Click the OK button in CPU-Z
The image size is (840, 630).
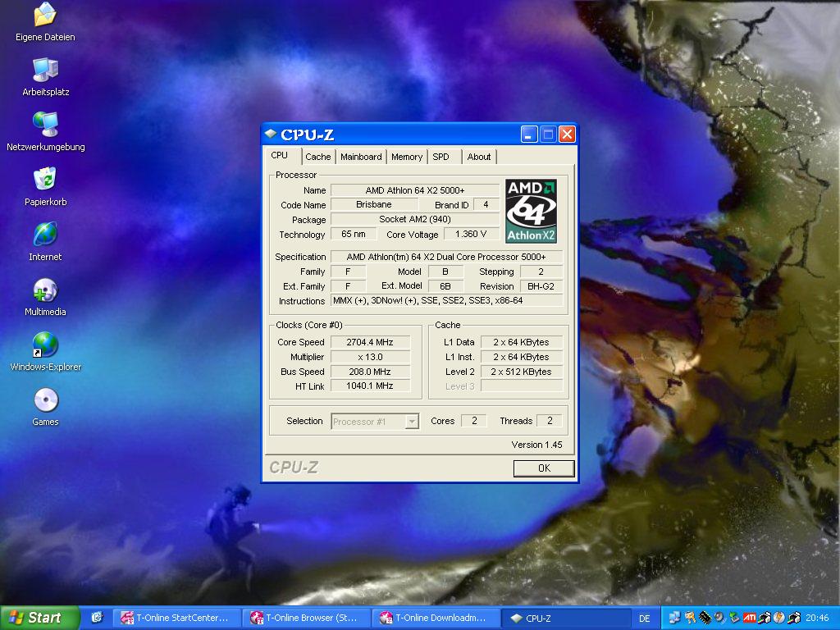(544, 468)
